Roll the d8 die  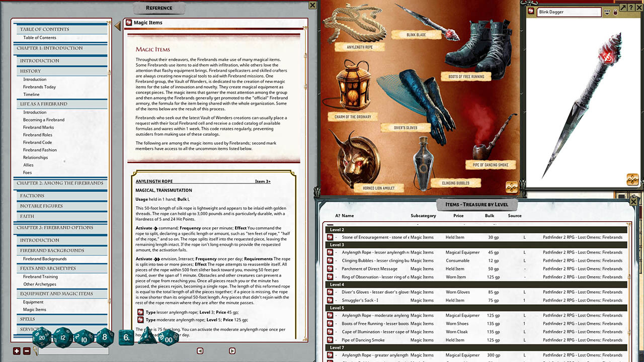(x=104, y=337)
